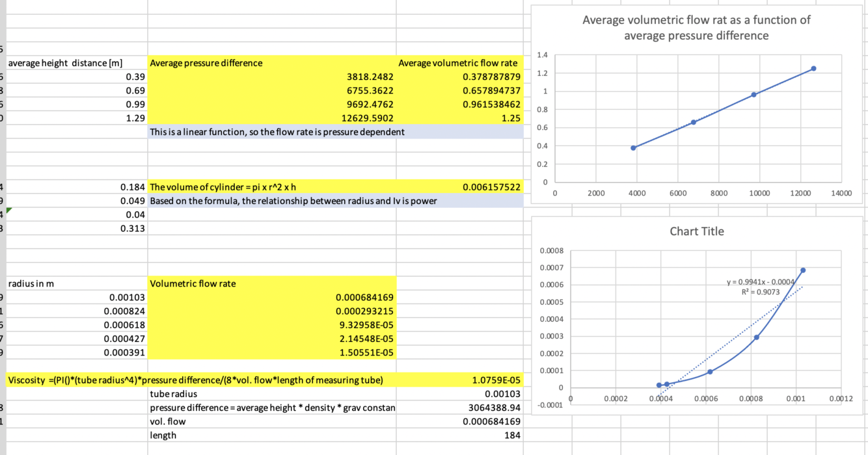Select the 'This is a linear function' note cell

(x=272, y=132)
